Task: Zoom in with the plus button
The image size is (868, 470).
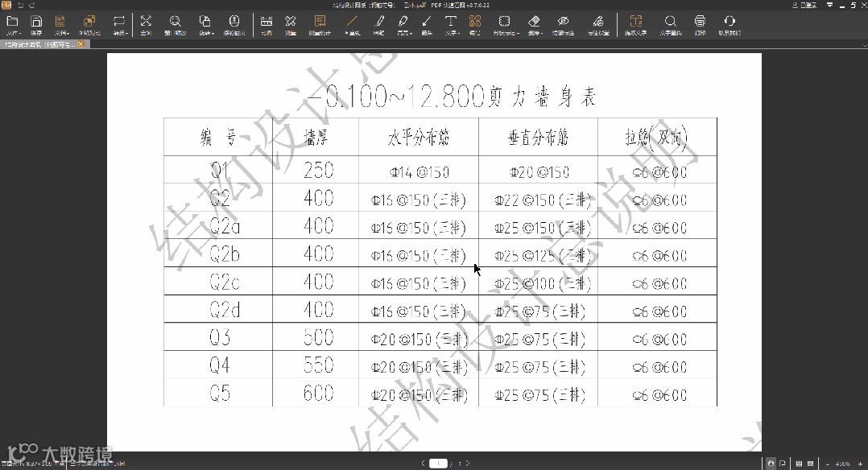Action: click(x=860, y=464)
